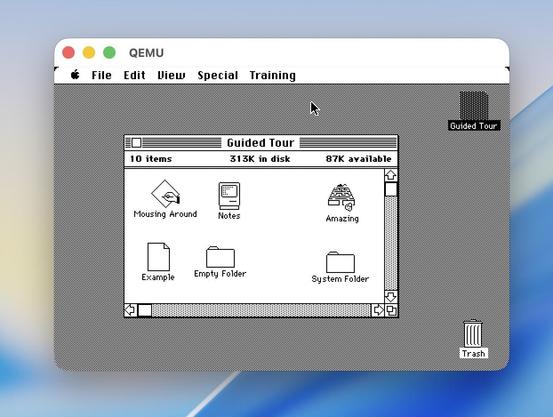
Task: Click the vertical scrollbar down arrow
Action: point(391,296)
